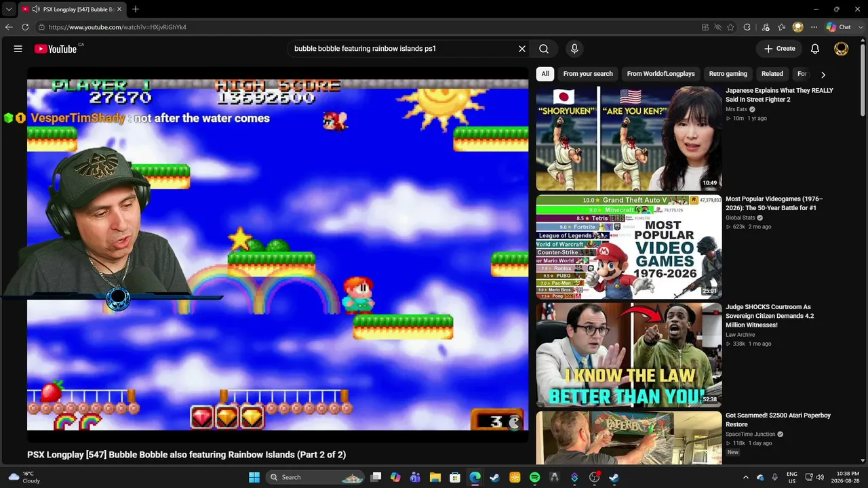The image size is (868, 488).
Task: Open the media control music icon
Action: (x=766, y=27)
